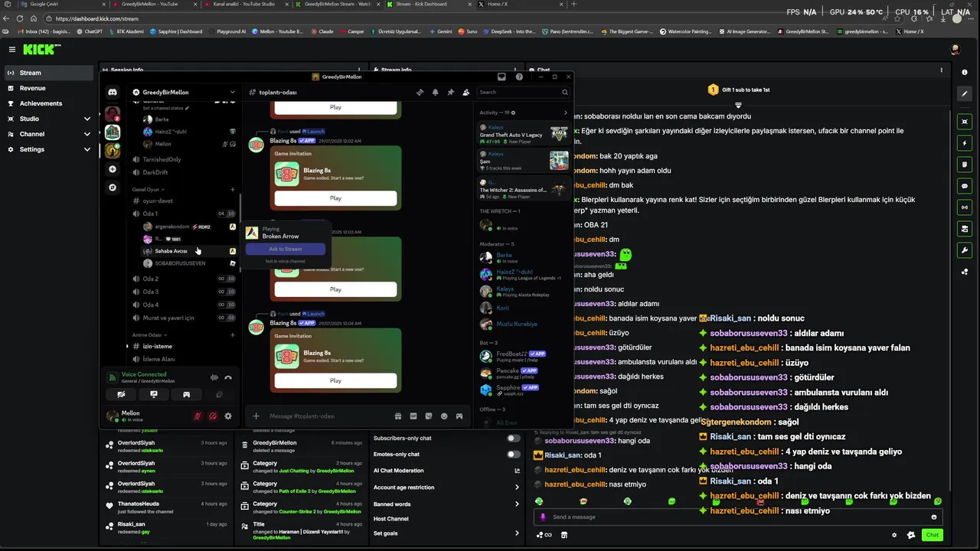The width and height of the screenshot is (980, 551).
Task: Toggle the camera button in Discord voice panel
Action: (121, 394)
